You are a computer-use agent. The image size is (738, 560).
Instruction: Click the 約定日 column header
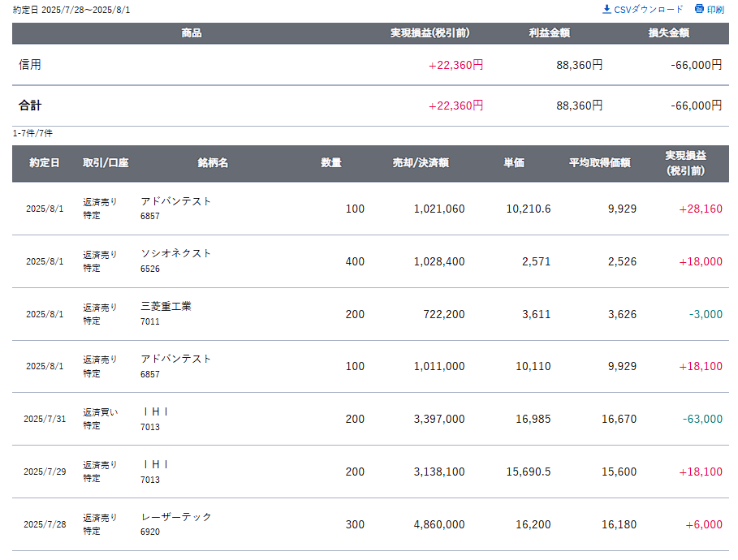(44, 163)
